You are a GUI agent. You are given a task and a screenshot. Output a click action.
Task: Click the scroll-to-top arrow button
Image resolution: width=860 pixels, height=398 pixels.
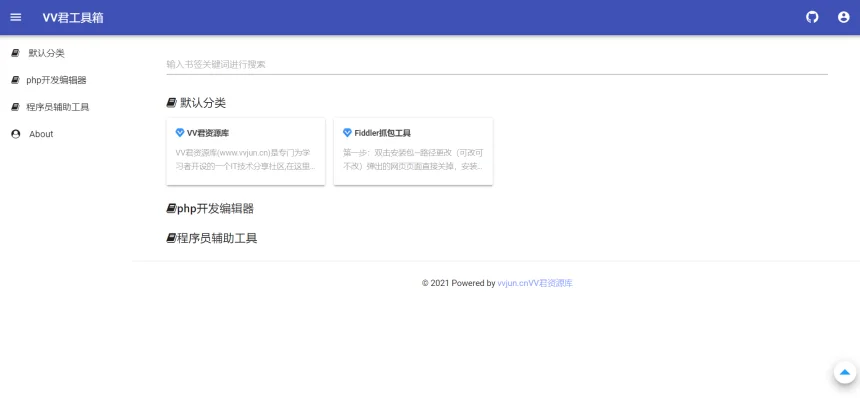tap(845, 372)
